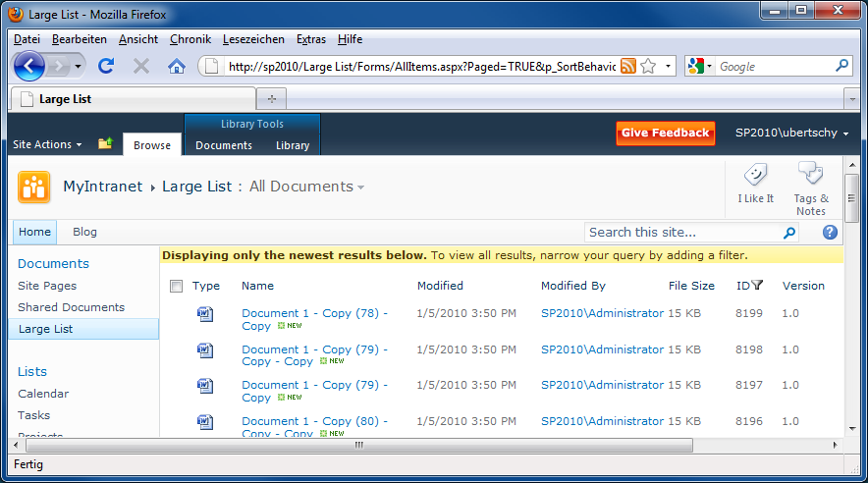Viewport: 868px width, 483px height.
Task: Click the Navigate Up folder icon
Action: pyautogui.click(x=105, y=144)
